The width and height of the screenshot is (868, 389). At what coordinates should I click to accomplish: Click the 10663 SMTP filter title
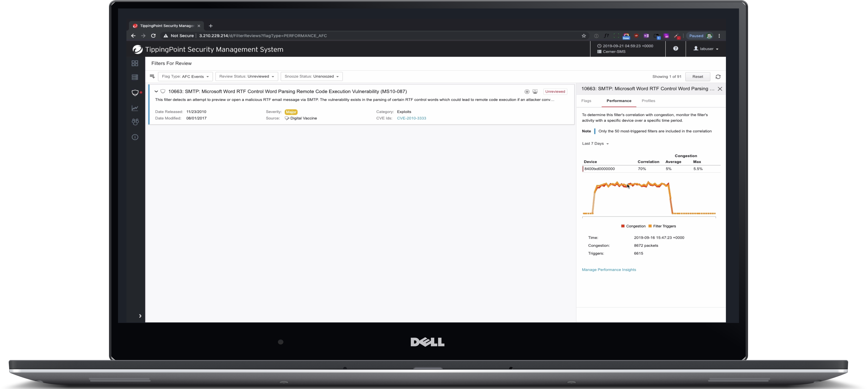(x=287, y=91)
